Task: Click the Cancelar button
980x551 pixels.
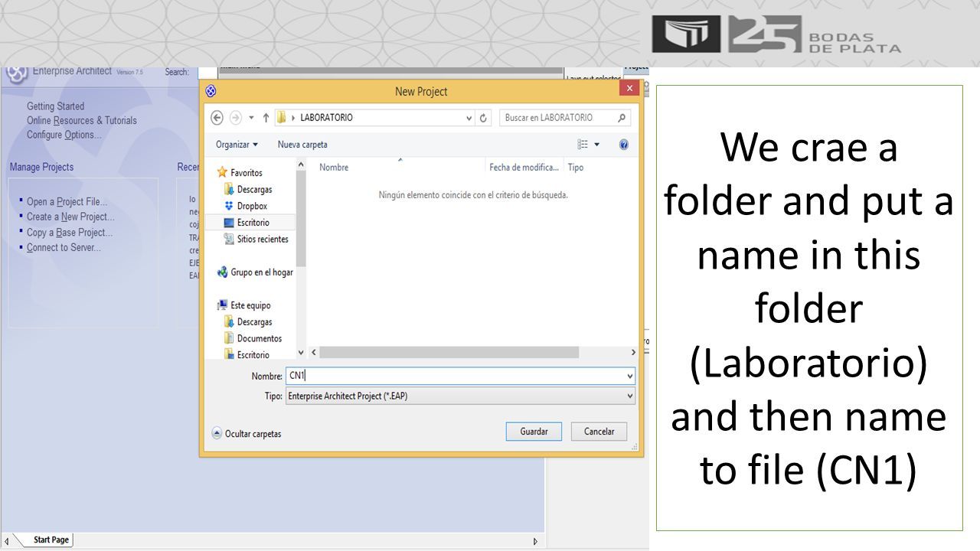Action: [x=599, y=432]
